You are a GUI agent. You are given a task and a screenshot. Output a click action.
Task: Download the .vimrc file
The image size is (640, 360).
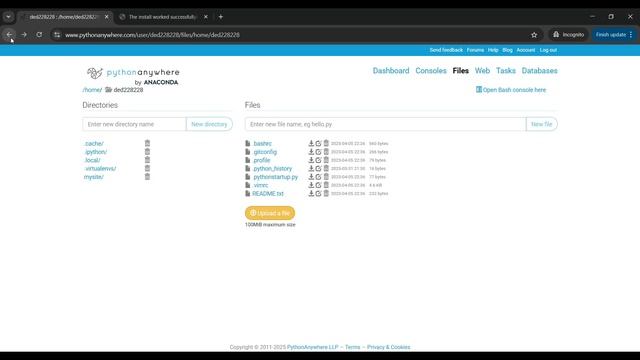click(x=311, y=185)
